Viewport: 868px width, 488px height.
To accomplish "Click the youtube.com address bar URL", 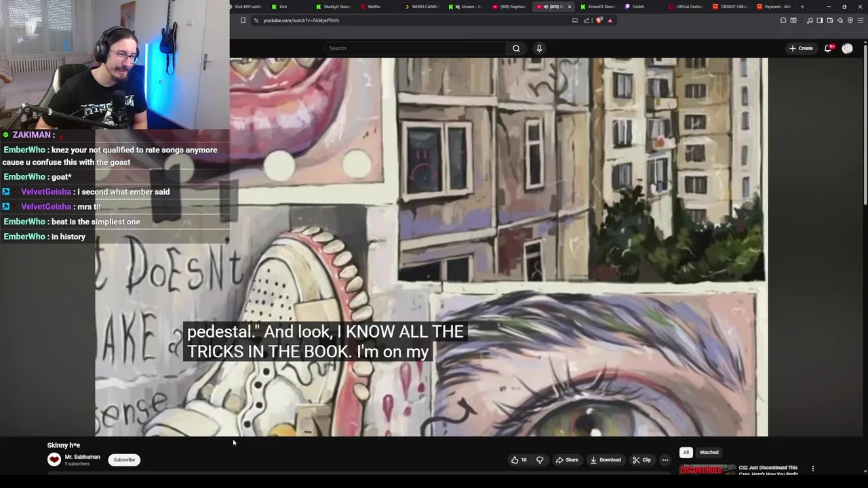I will click(x=301, y=20).
